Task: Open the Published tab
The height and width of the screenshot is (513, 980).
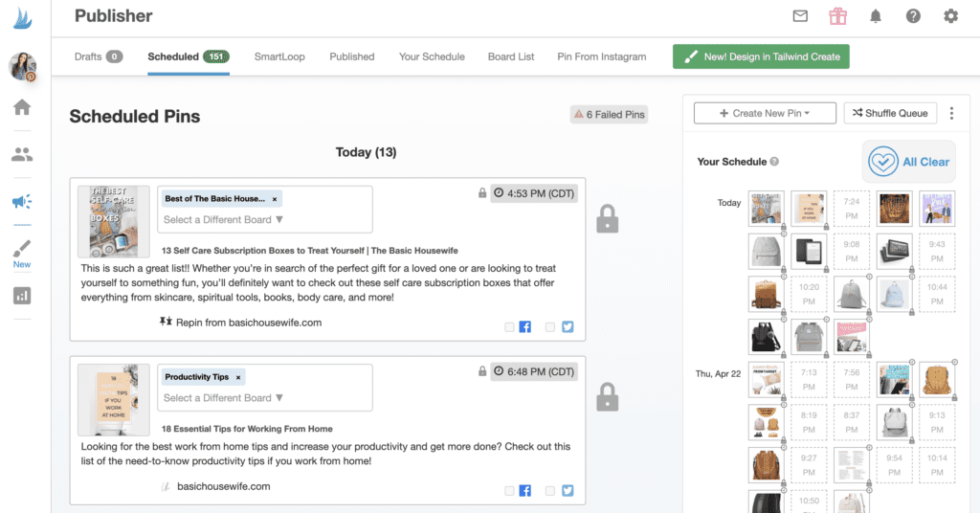Action: click(x=352, y=56)
